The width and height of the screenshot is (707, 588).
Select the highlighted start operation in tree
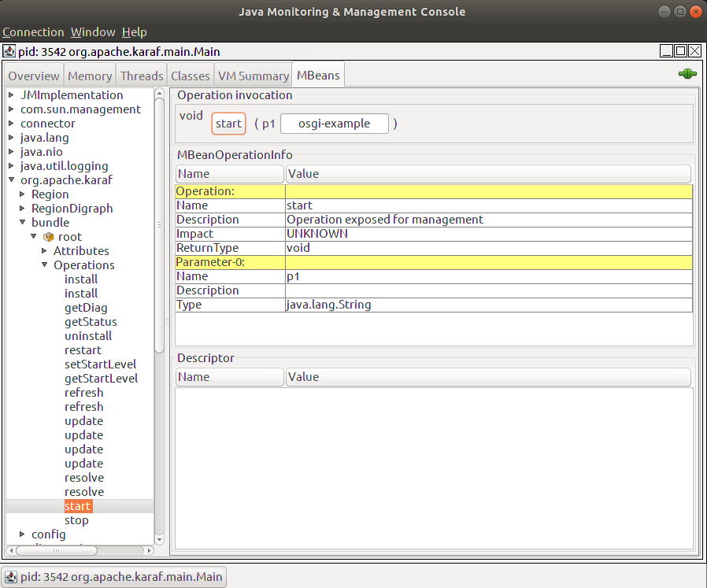[78, 506]
